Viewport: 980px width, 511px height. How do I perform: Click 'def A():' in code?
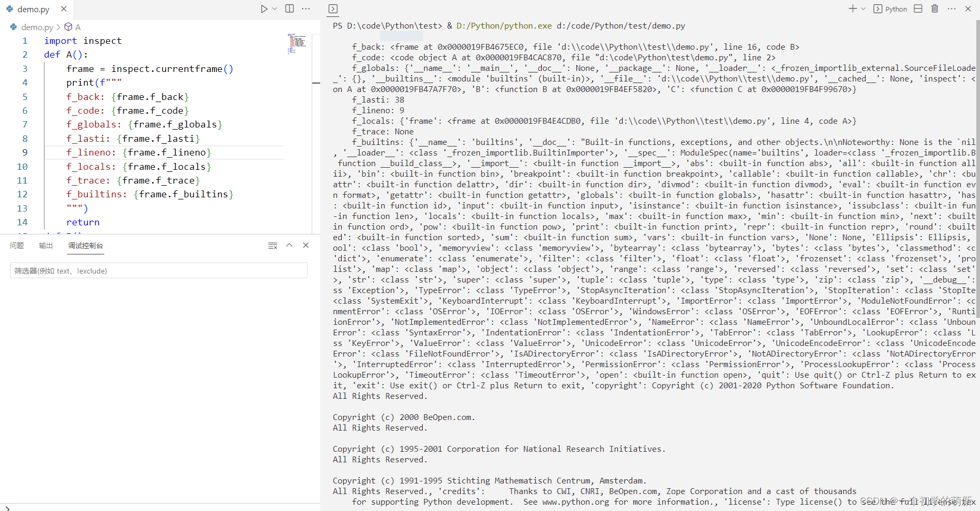point(66,54)
